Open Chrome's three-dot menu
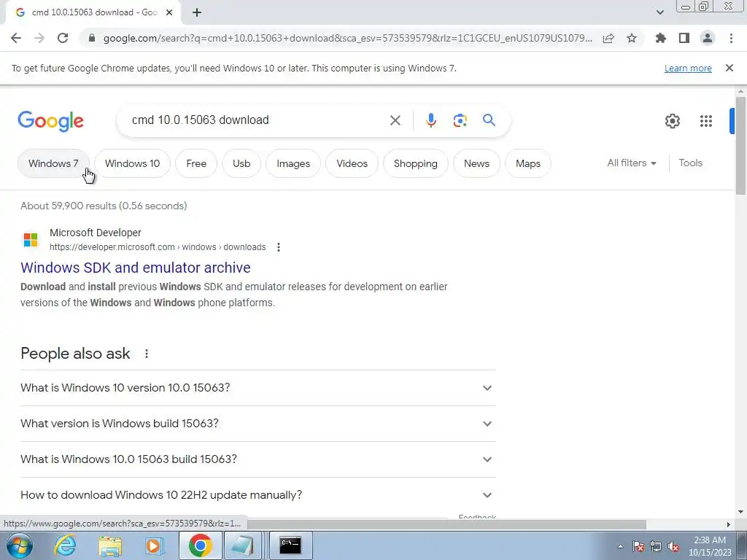This screenshot has width=747, height=560. [731, 38]
